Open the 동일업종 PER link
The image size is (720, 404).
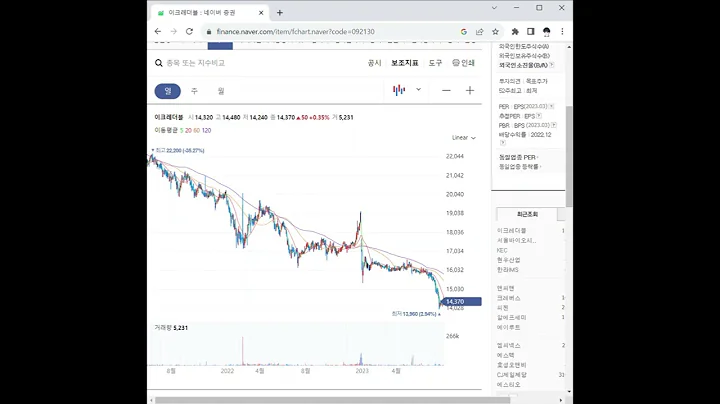tap(518, 157)
